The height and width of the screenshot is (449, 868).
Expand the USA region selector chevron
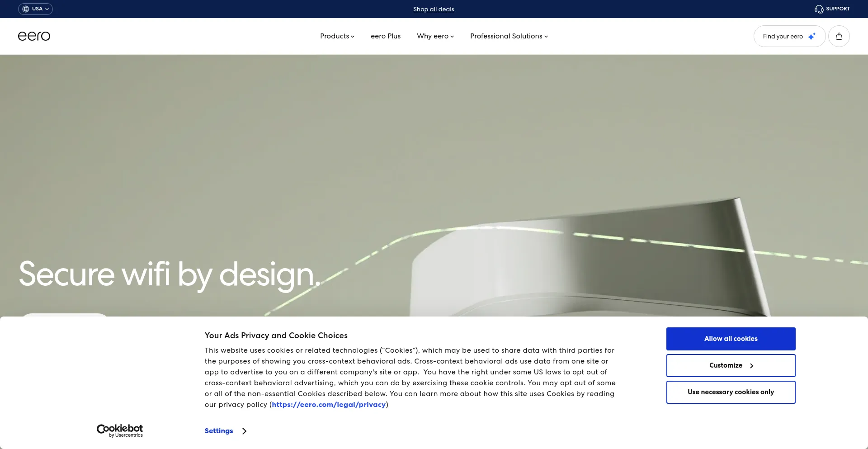click(47, 9)
